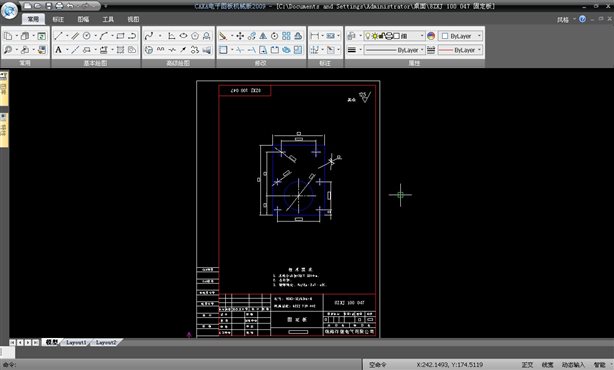This screenshot has width=614, height=370.
Task: Open the color palette wheel
Action: [431, 36]
